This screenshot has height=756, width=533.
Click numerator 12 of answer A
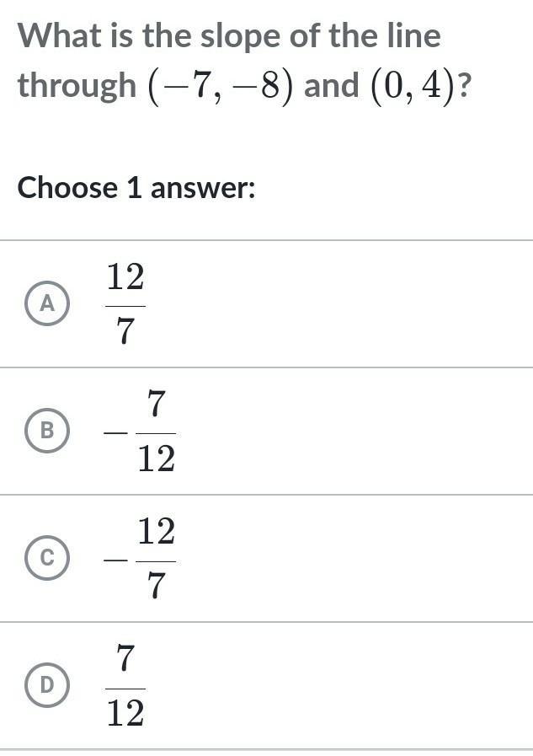(x=125, y=276)
